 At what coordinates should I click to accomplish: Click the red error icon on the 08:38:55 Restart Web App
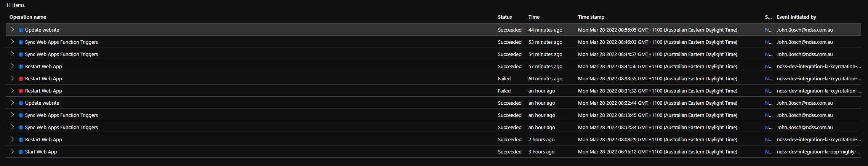coord(21,79)
